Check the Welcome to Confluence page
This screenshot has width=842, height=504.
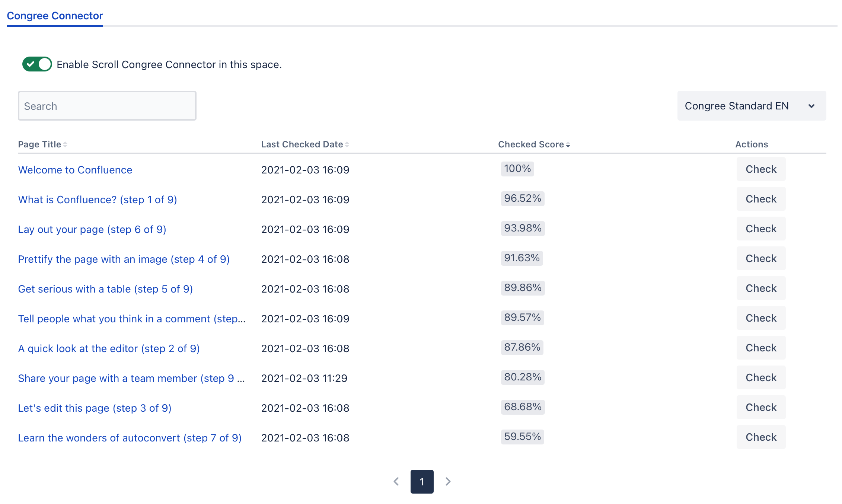761,169
